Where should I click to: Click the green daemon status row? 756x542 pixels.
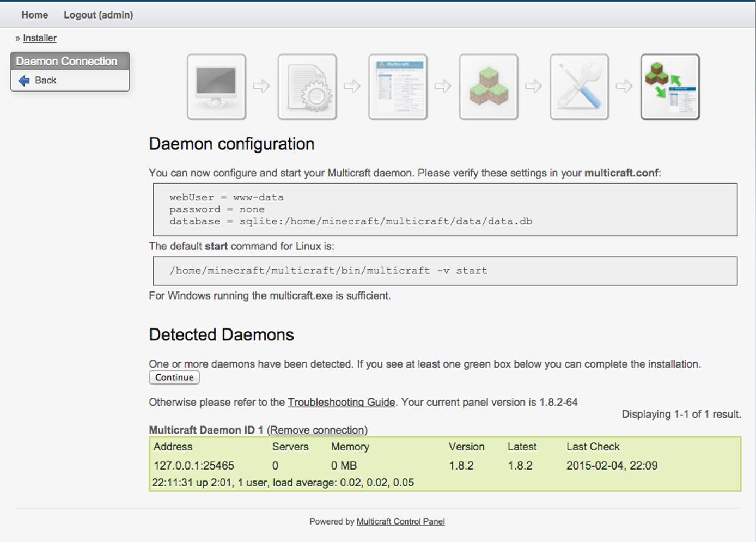click(x=445, y=466)
